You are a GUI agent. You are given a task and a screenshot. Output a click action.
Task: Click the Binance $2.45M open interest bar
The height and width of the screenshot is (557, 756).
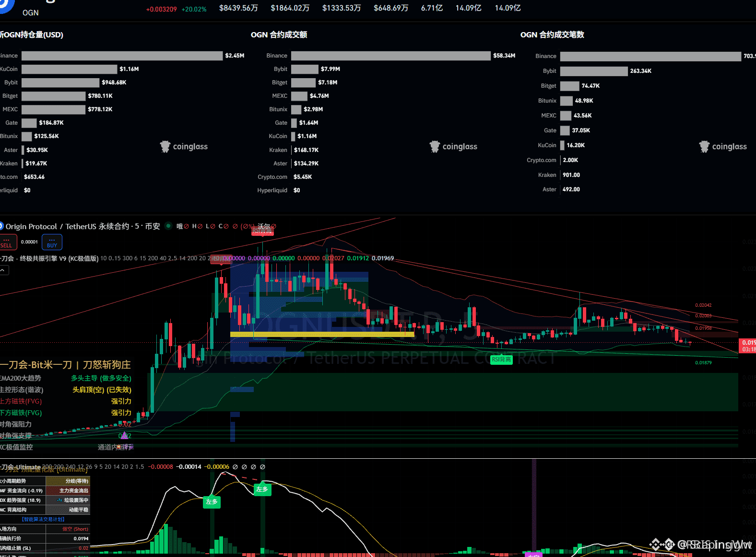click(x=122, y=56)
